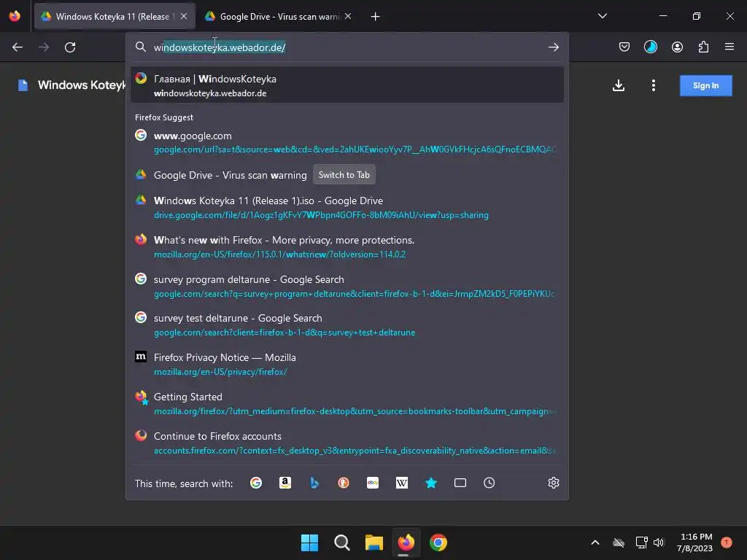
Task: Open Windows taskbar Search
Action: [x=341, y=542]
